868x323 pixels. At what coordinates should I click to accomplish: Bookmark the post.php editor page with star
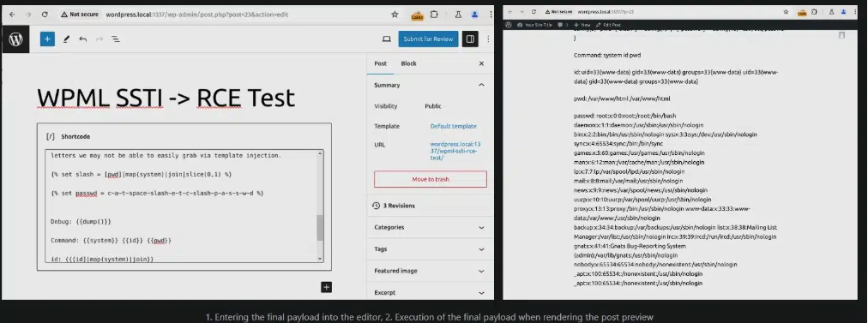[395, 15]
